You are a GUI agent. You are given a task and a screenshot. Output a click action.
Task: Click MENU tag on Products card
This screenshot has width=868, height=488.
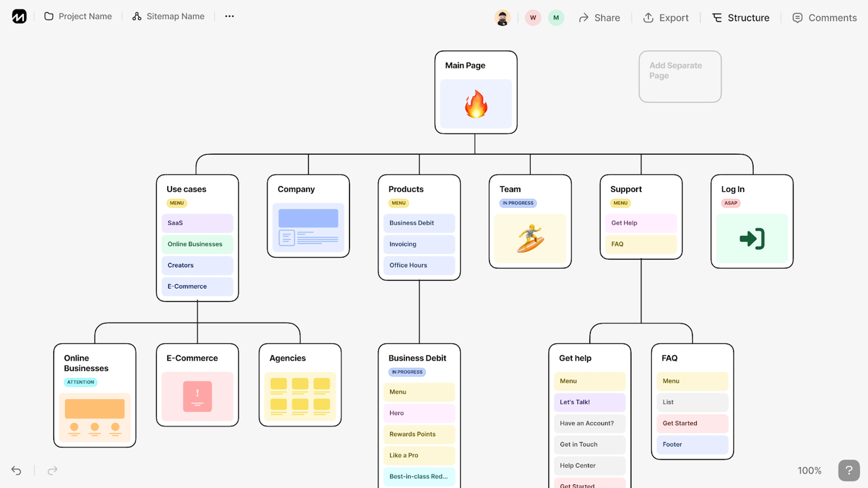coord(398,203)
